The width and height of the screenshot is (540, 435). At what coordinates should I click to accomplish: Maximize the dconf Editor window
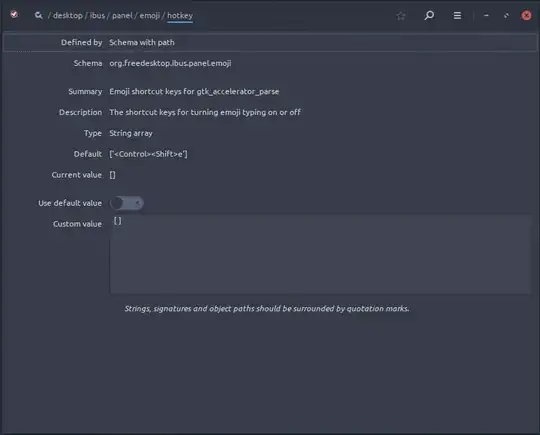[506, 15]
